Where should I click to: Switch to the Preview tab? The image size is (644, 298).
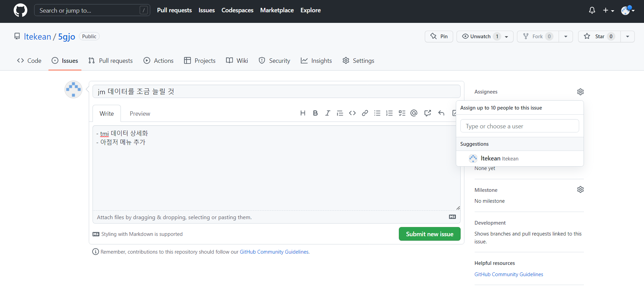click(140, 113)
